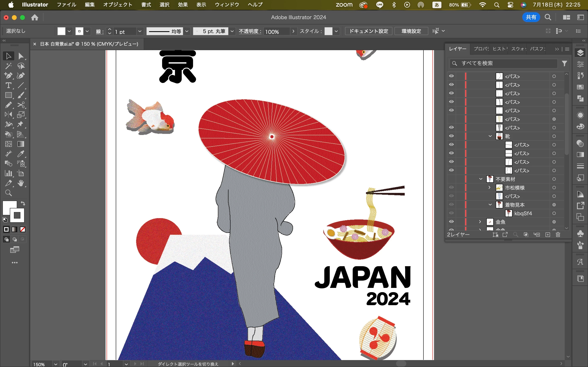The image size is (588, 367).
Task: Select the Rectangle tool
Action: [8, 95]
